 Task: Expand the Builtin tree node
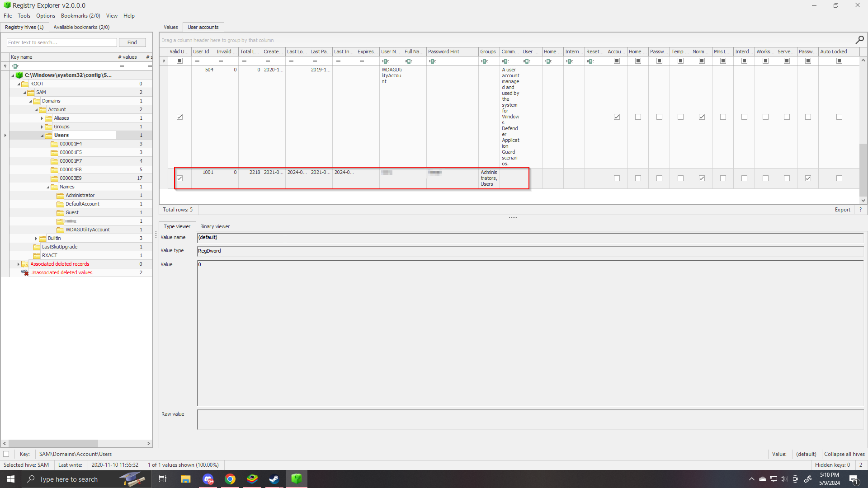36,238
